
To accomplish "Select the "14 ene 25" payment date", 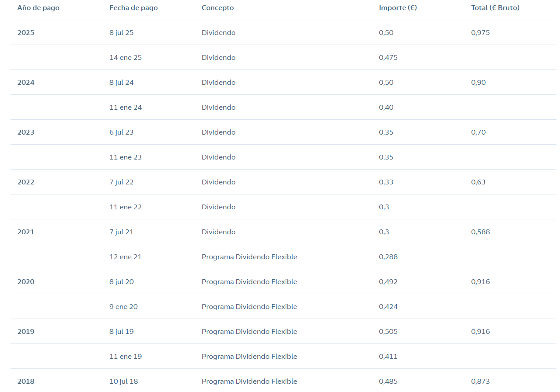I will pyautogui.click(x=126, y=58).
